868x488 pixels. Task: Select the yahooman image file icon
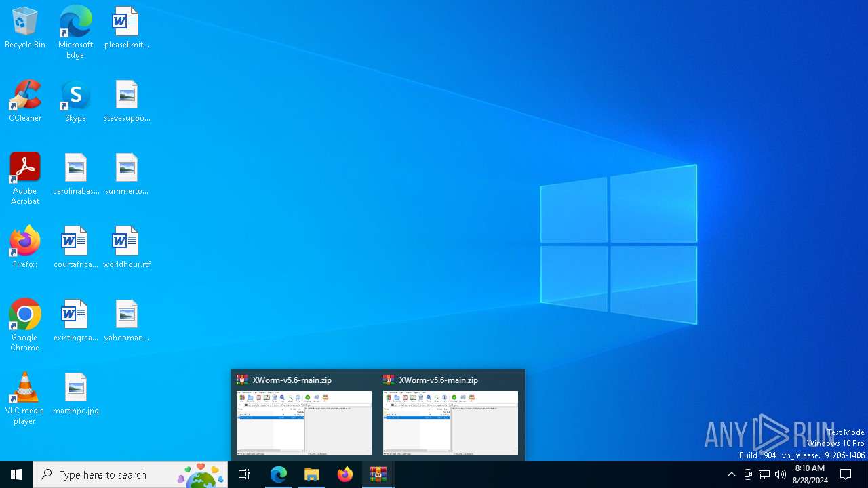click(x=126, y=321)
